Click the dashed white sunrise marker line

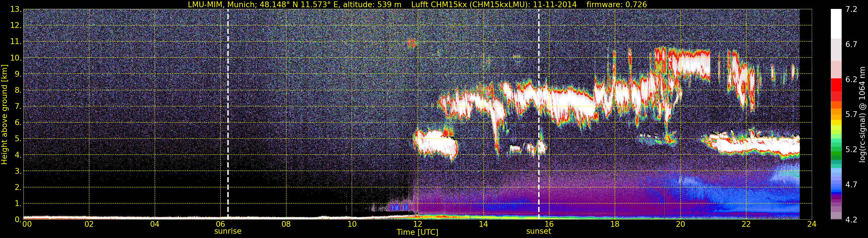[x=228, y=114]
